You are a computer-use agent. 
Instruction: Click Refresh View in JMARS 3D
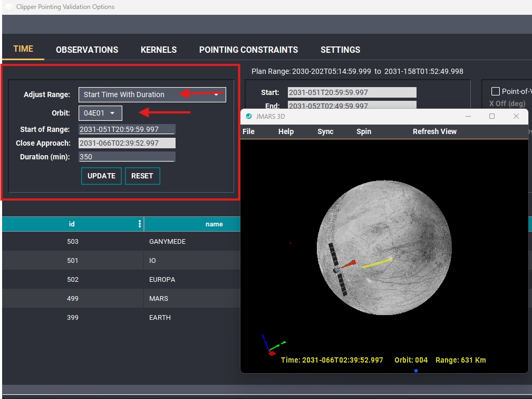pyautogui.click(x=434, y=131)
